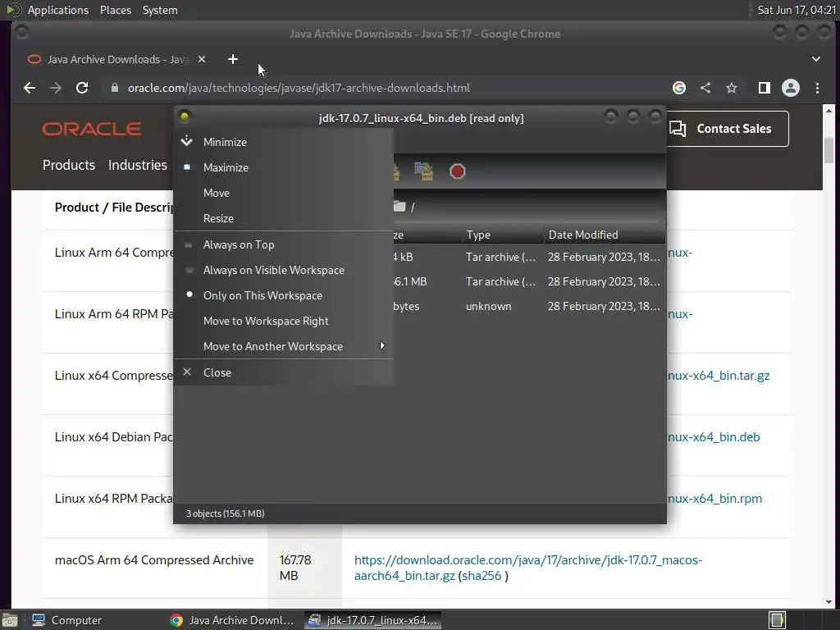The width and height of the screenshot is (840, 630).
Task: Choose Move to Workspace Right
Action: click(x=283, y=321)
